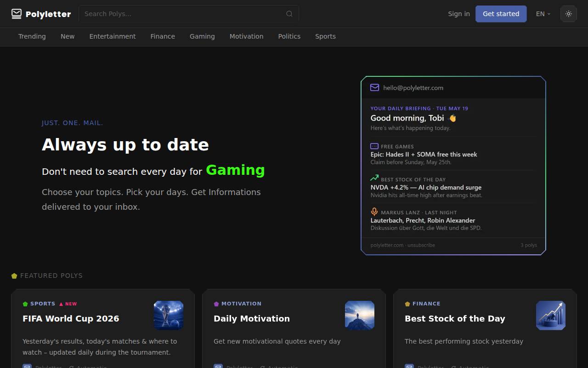Toggle the light/dark theme sun button

pos(569,14)
